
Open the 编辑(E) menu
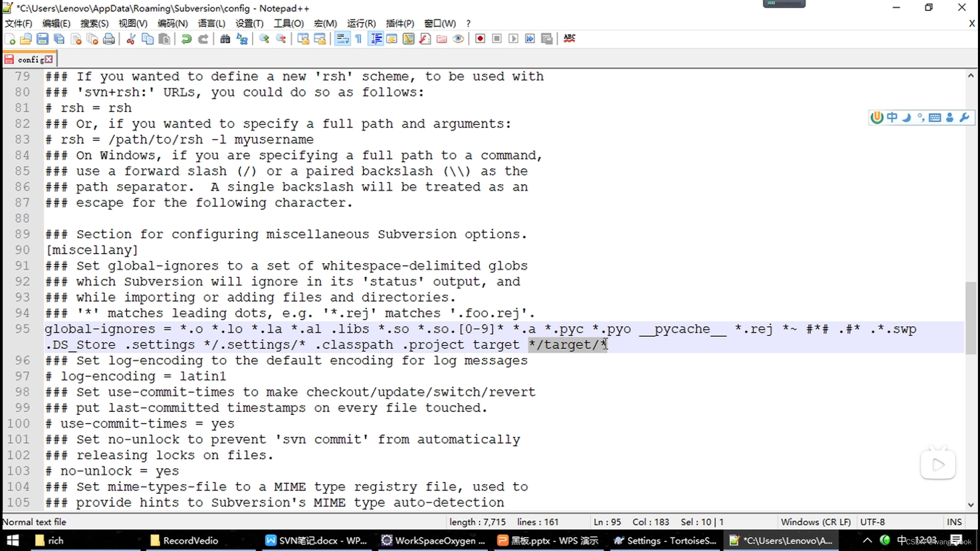point(56,23)
